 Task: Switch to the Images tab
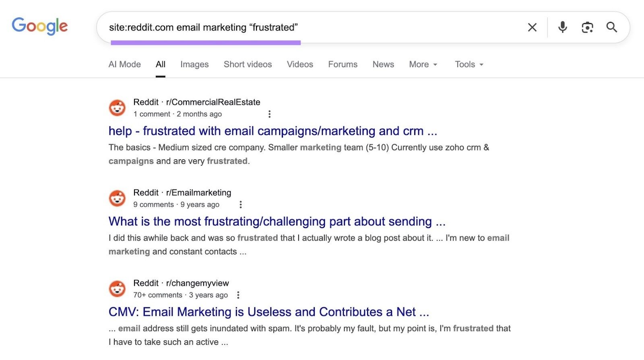click(x=194, y=64)
